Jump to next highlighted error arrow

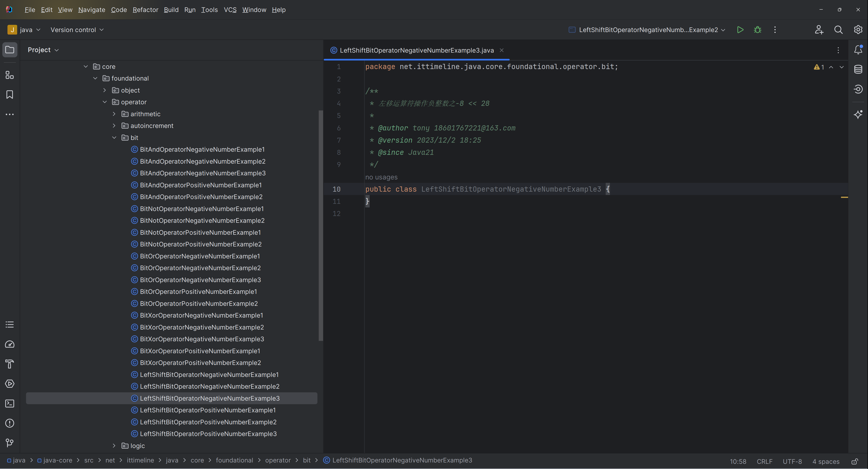tap(841, 67)
